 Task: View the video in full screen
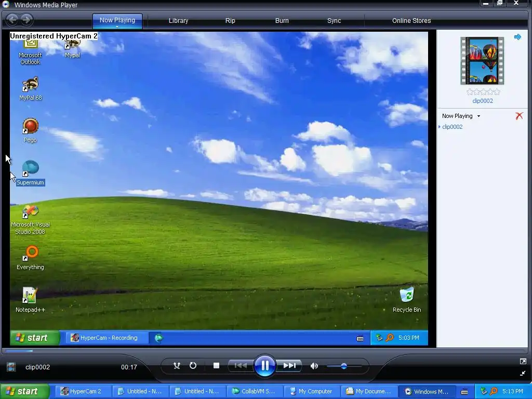[x=523, y=362]
